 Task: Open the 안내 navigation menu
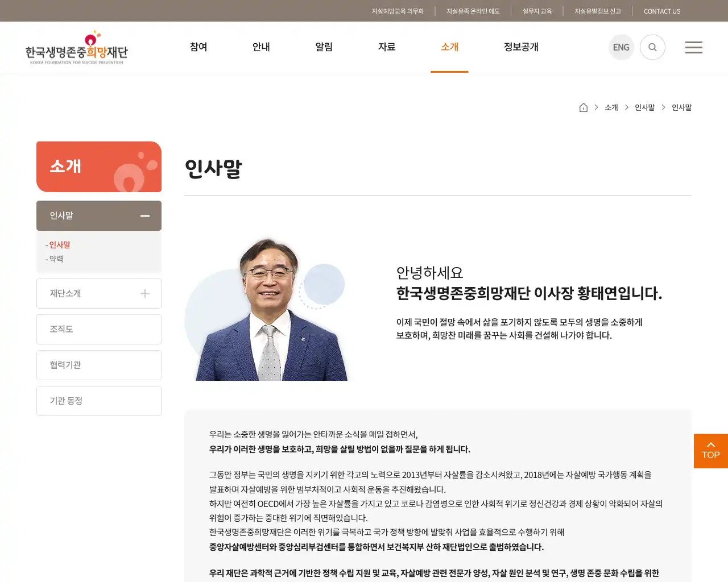coord(260,47)
